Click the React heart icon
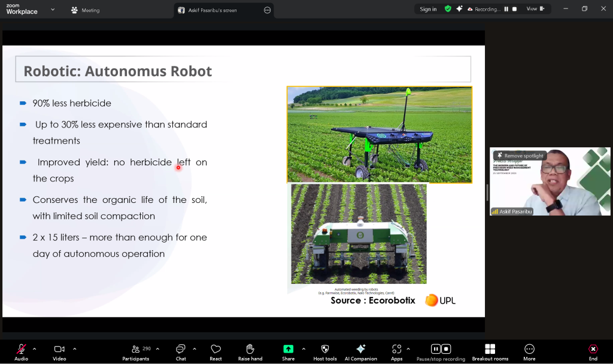 click(x=216, y=349)
